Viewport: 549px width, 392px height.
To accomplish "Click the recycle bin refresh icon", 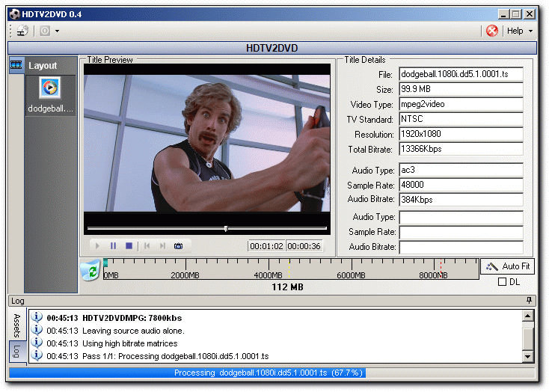I will pos(91,270).
